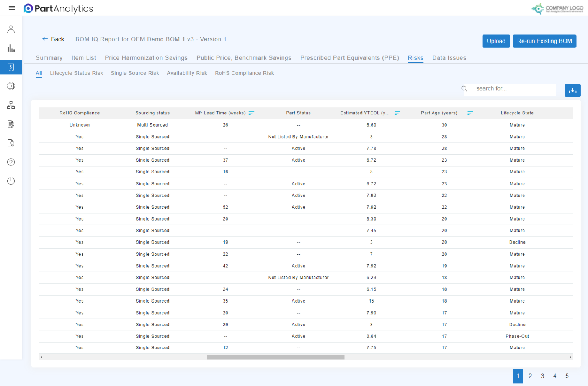588x386 pixels.
Task: Open the bar chart analytics sidebar icon
Action: coord(11,48)
